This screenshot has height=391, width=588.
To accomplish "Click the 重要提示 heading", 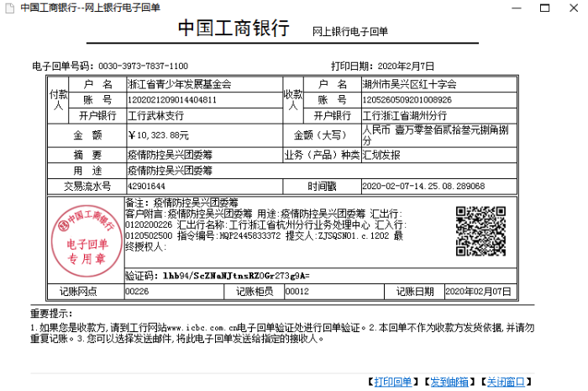I will click(x=51, y=314).
